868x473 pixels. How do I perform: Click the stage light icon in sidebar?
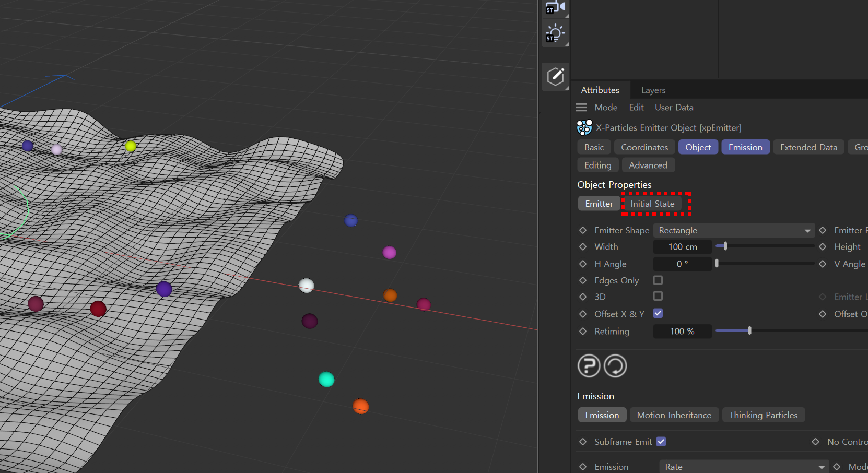point(555,34)
